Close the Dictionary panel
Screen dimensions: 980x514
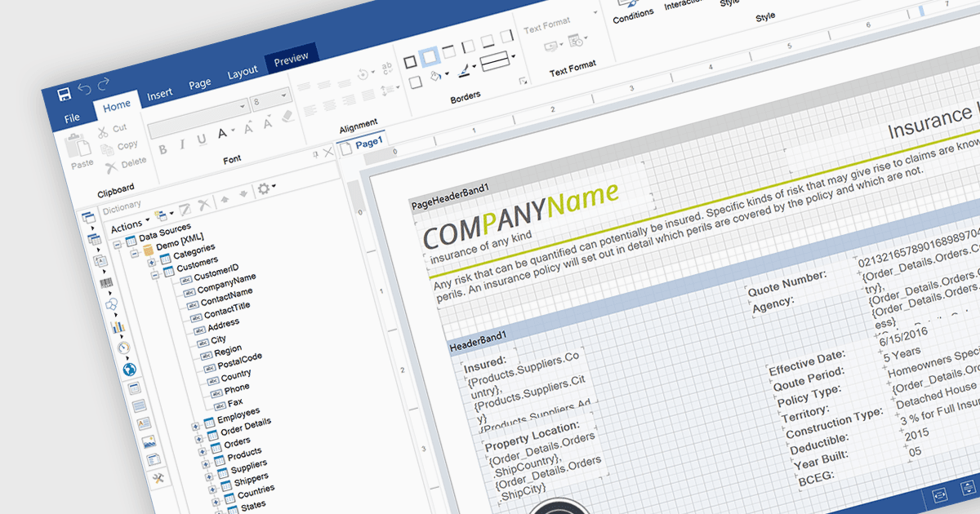(328, 153)
